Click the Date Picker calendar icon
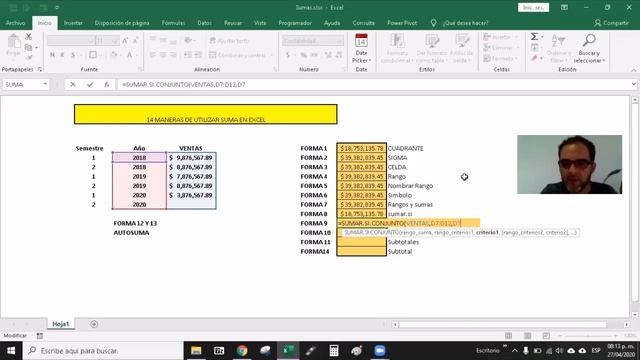 click(x=361, y=41)
